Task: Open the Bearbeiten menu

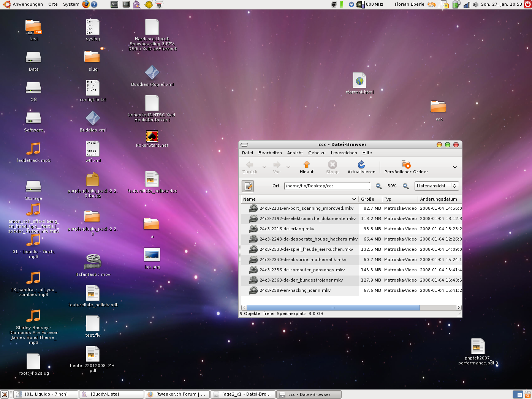Action: 270,153
